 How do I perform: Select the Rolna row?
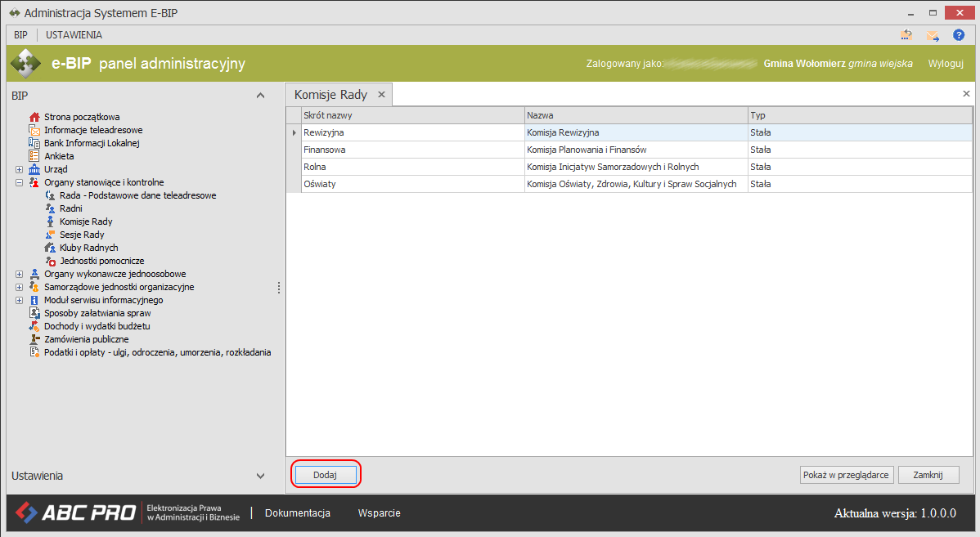(629, 167)
